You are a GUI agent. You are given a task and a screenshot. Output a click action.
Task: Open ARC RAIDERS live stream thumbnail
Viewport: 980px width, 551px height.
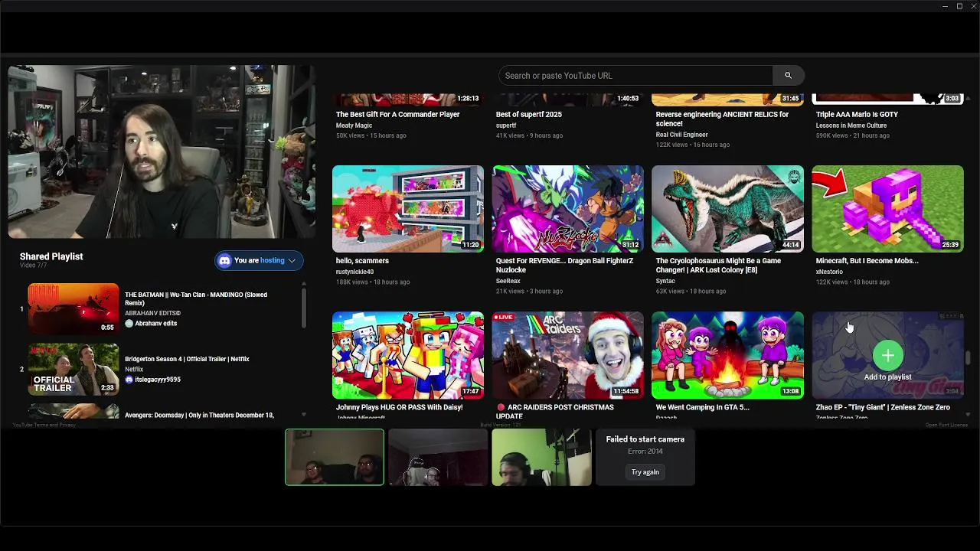tap(568, 355)
